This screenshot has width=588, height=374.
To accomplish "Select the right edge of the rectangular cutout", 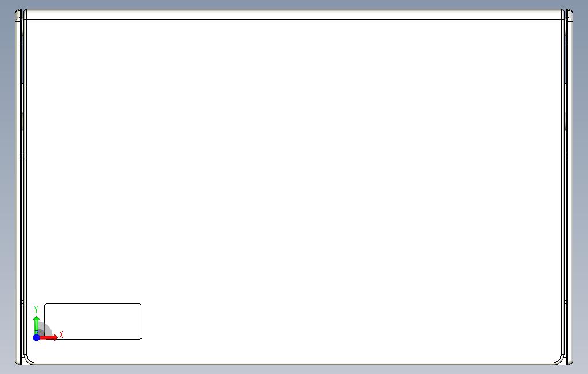I will [142, 321].
